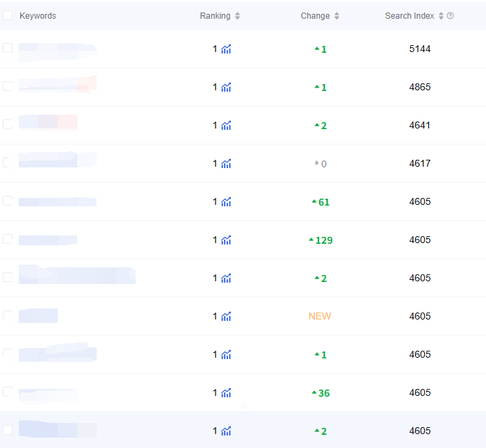The image size is (486, 448).
Task: Show ranking chart for row with change 61
Action: (226, 202)
